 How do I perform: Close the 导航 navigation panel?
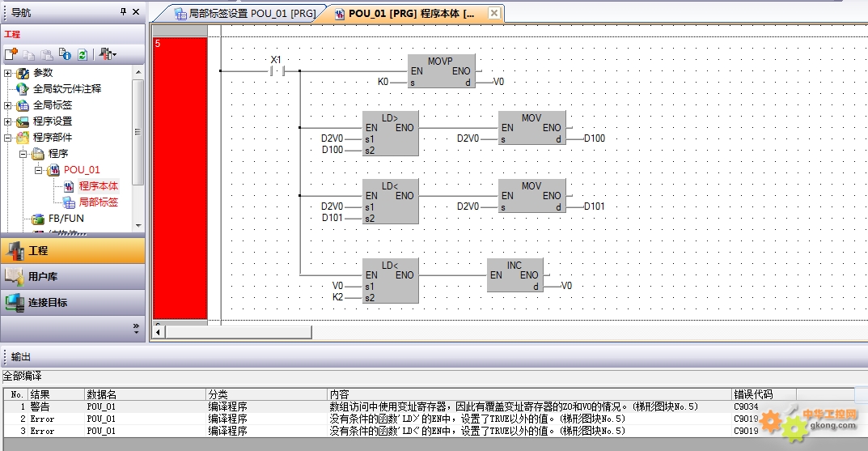pyautogui.click(x=136, y=11)
